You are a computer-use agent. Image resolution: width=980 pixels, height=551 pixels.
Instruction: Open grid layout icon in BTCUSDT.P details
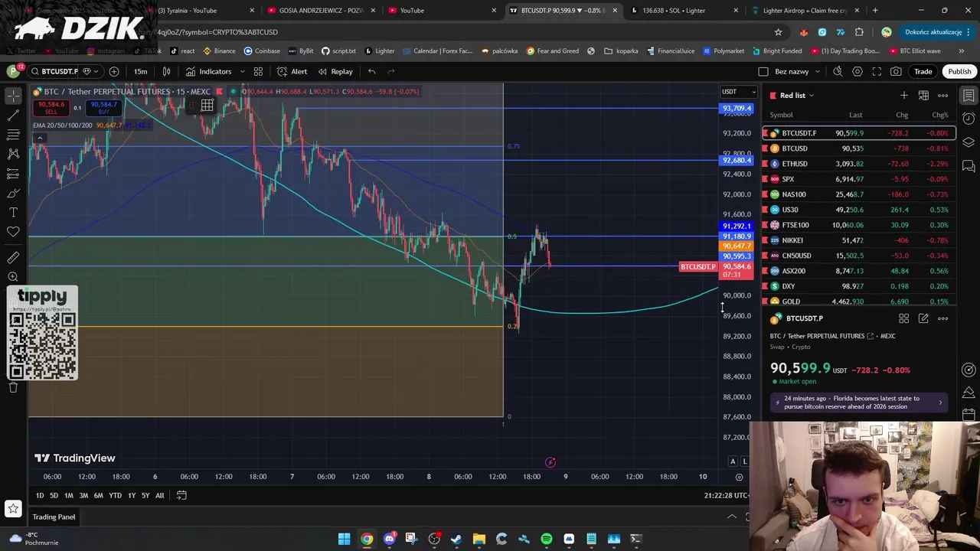pos(904,318)
